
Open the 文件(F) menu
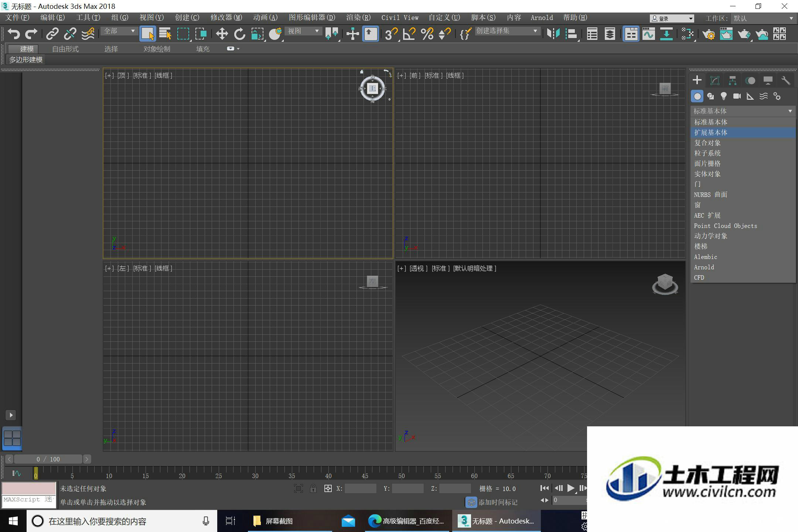coord(17,18)
